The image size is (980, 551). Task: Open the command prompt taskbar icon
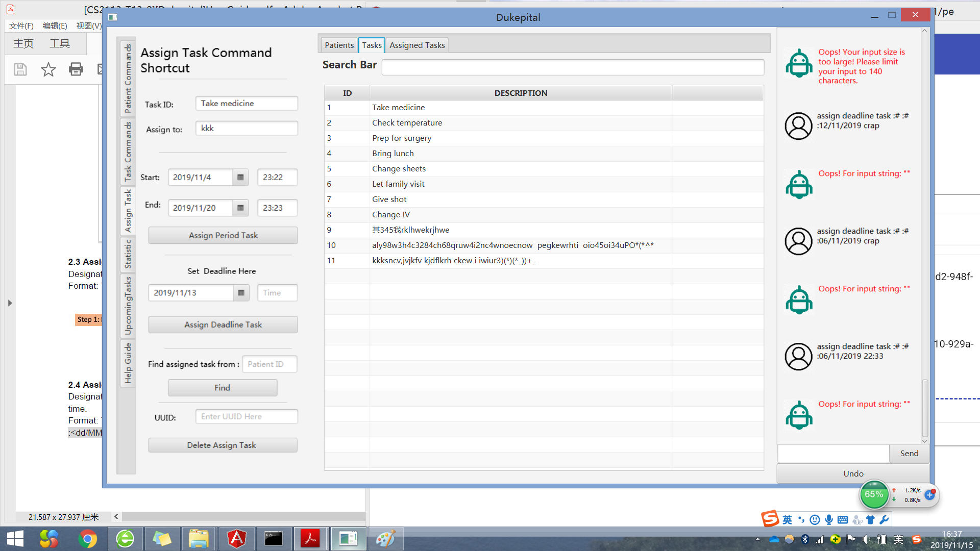[x=274, y=539]
